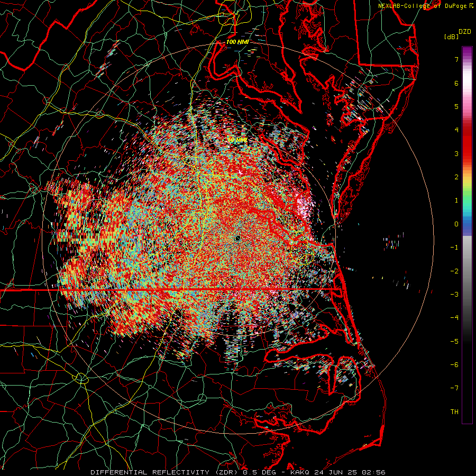Click the 5 value on the color scale

click(x=456, y=106)
